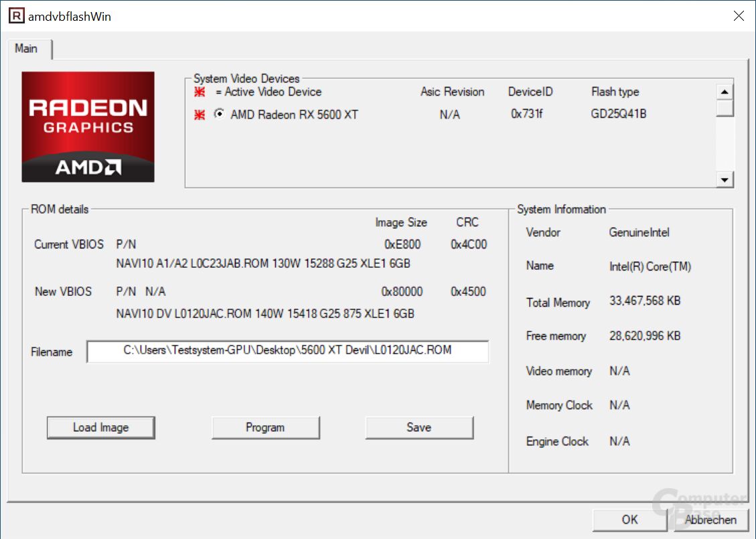756x539 pixels.
Task: Click the Memory Clock N/A value
Action: pos(619,406)
